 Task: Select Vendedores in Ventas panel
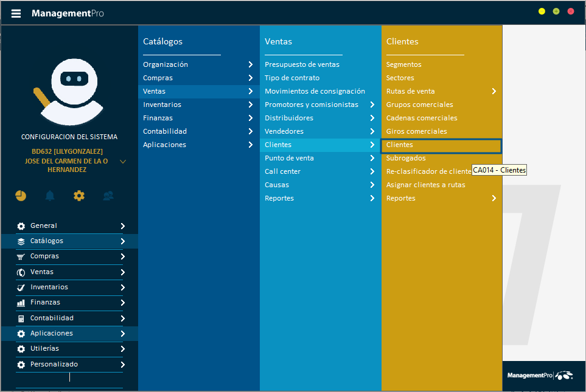[x=321, y=131]
